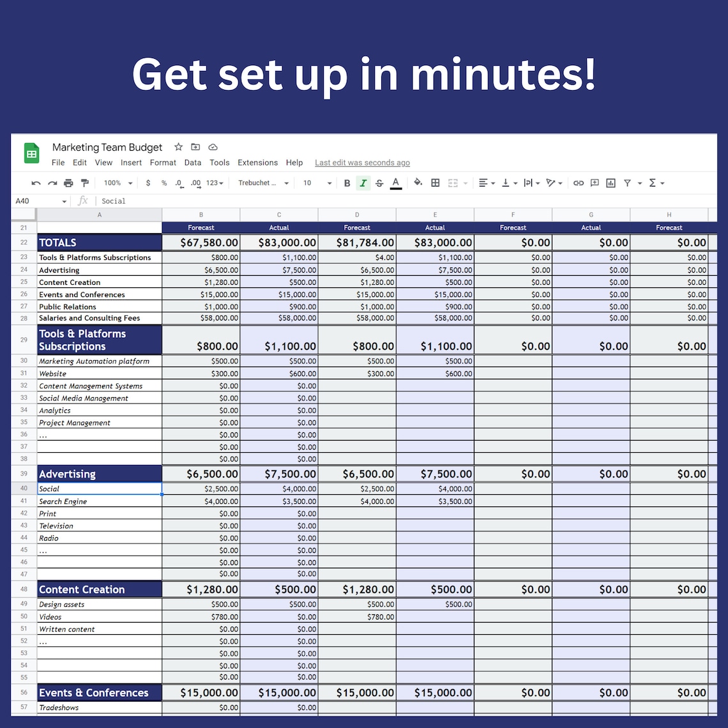
Task: Open the print dialog
Action: click(68, 183)
